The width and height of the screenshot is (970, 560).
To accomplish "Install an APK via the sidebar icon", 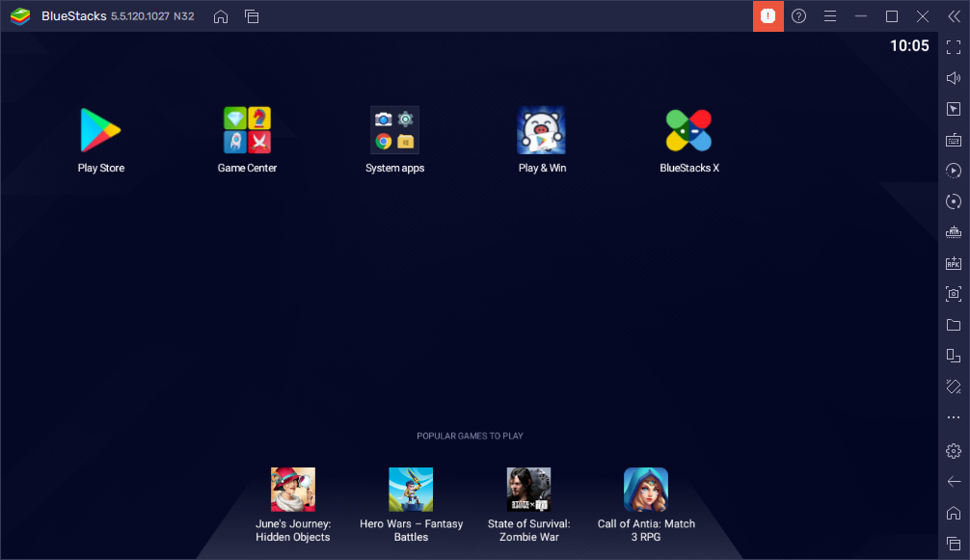I will [953, 262].
